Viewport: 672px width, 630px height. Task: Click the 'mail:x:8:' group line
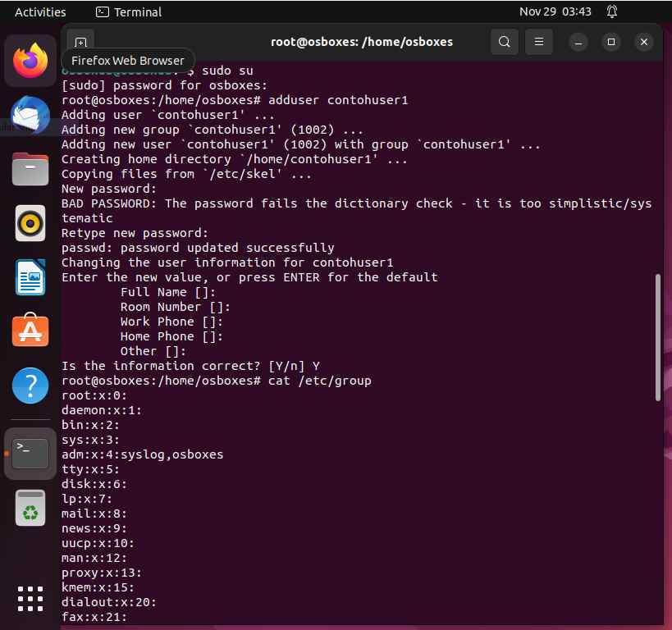coord(94,514)
